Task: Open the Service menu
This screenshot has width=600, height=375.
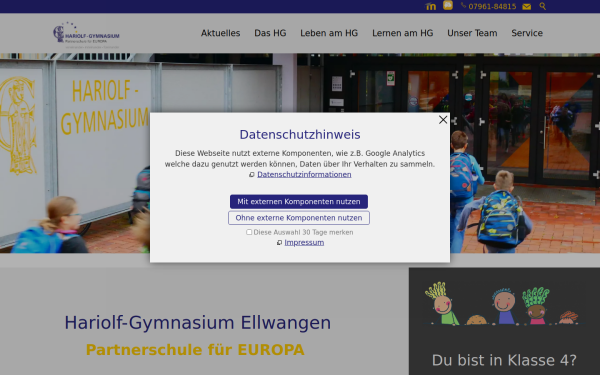Action: pos(527,33)
